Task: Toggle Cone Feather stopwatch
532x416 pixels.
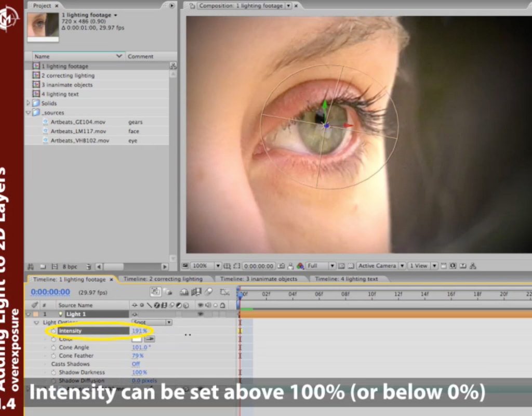Action: point(54,356)
